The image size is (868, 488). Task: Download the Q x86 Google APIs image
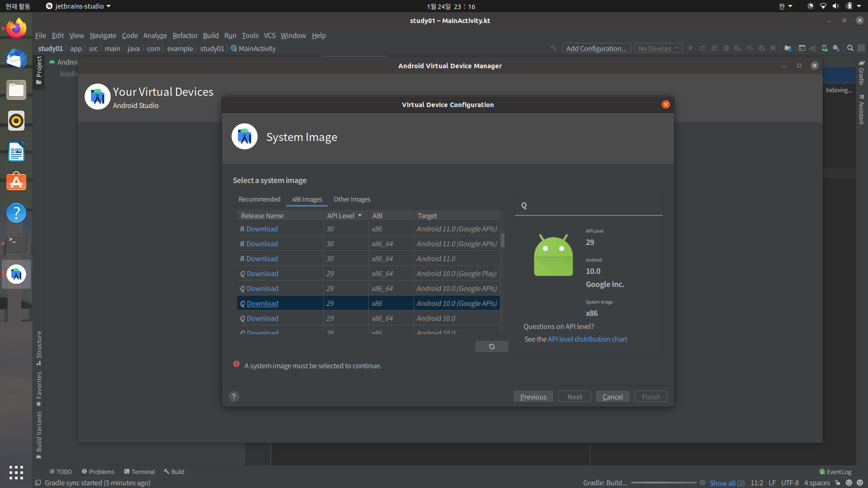pos(262,304)
